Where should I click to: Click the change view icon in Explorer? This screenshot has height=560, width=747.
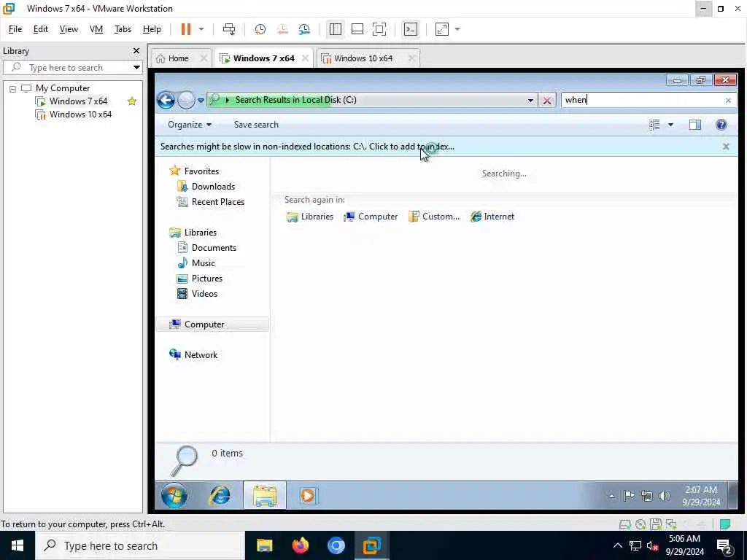click(x=654, y=125)
